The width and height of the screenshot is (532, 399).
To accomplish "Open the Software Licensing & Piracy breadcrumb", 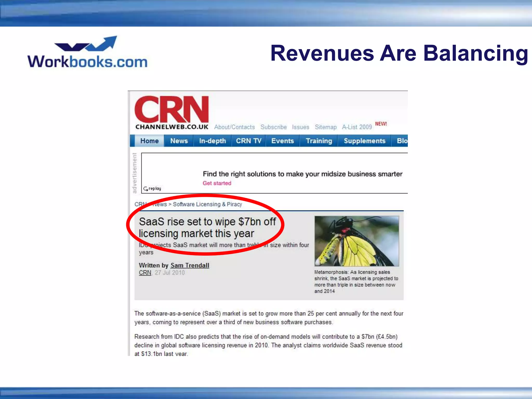I will 207,204.
